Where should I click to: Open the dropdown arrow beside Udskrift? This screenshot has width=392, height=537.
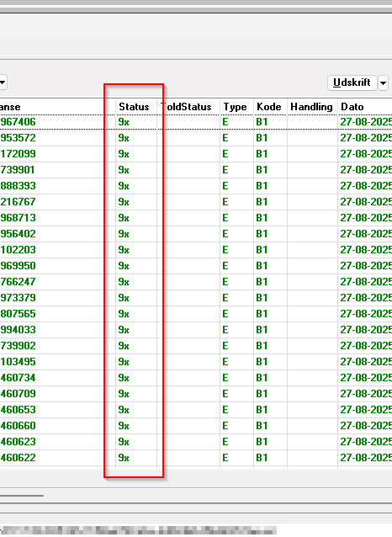[383, 82]
